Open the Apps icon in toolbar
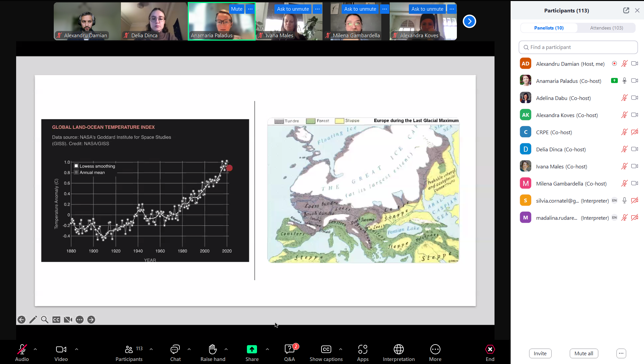 [x=362, y=353]
